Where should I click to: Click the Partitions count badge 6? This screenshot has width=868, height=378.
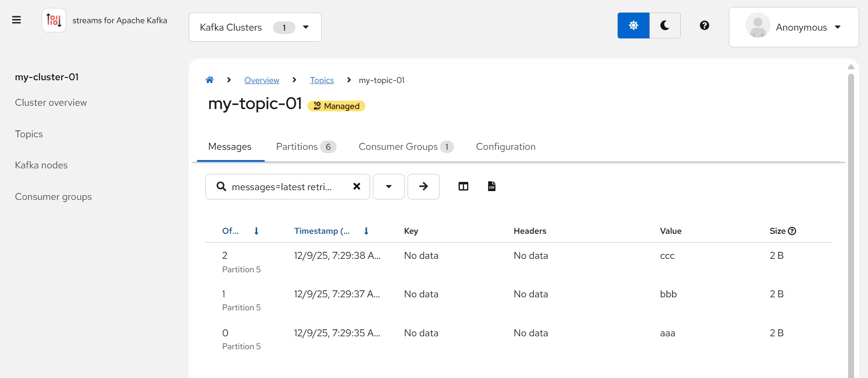[x=328, y=147]
